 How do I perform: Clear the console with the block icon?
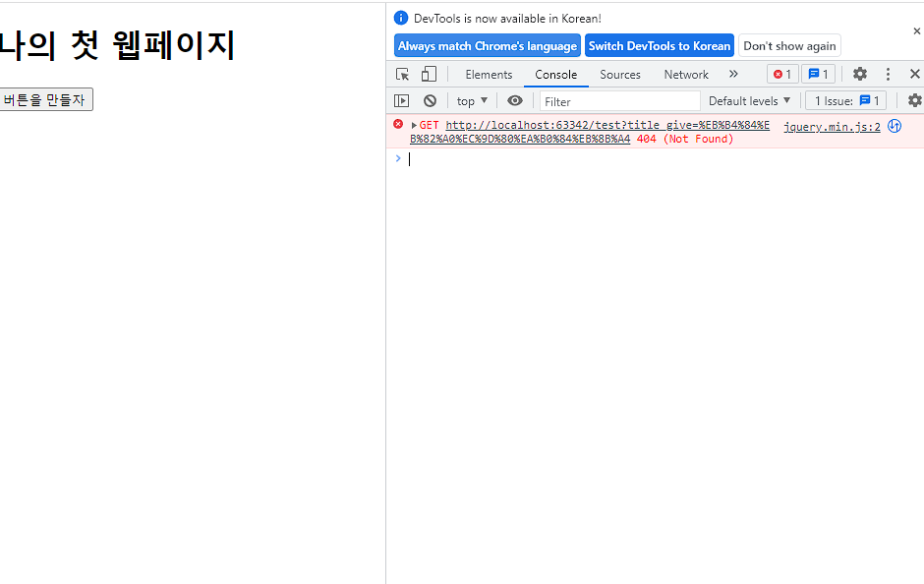tap(431, 100)
